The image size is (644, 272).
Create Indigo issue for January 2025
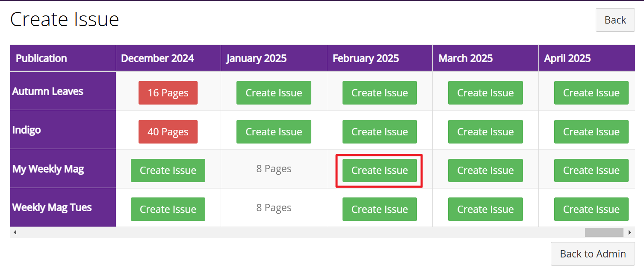[x=274, y=132]
